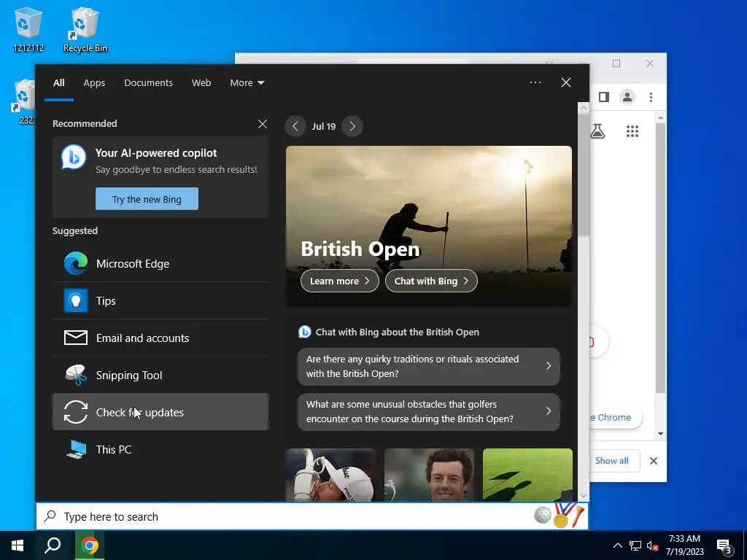Image resolution: width=747 pixels, height=560 pixels.
Task: Click Chat with Bing on British Open
Action: [x=431, y=281]
